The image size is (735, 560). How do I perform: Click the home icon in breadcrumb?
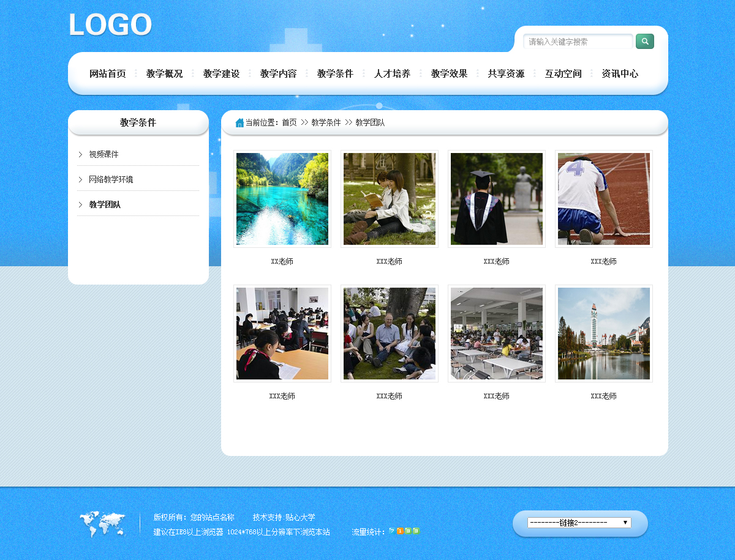coord(239,123)
